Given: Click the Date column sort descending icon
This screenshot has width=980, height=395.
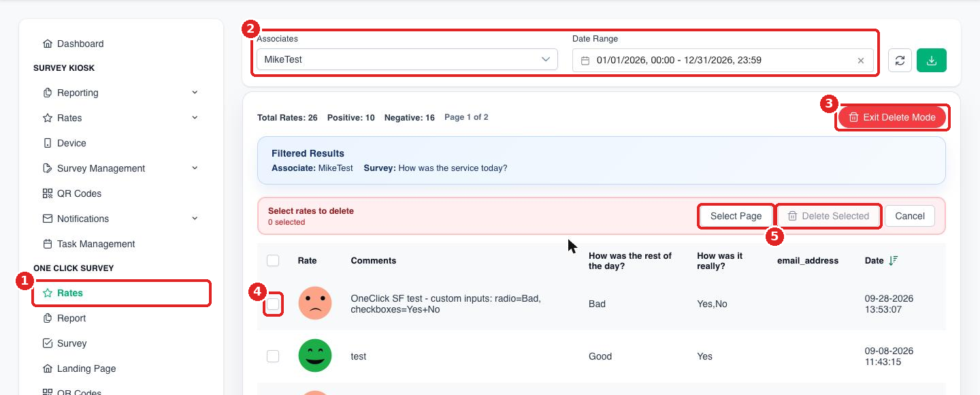Looking at the screenshot, I should 894,260.
